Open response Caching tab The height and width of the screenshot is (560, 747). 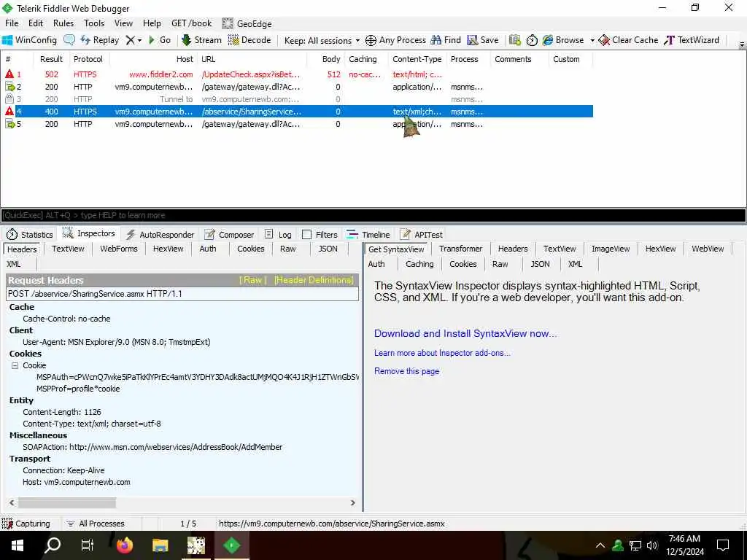point(419,264)
